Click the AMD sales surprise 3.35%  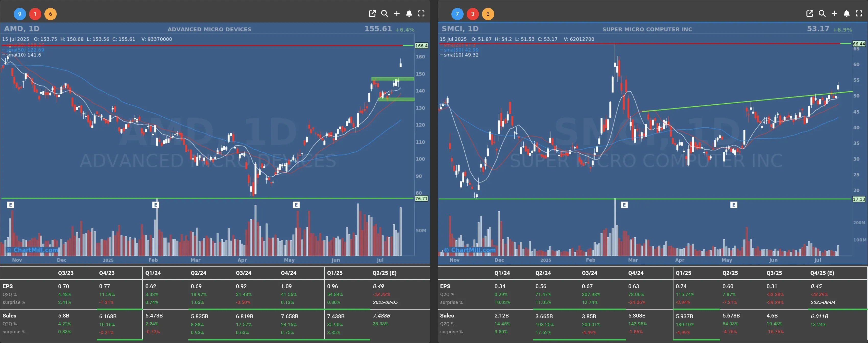334,332
